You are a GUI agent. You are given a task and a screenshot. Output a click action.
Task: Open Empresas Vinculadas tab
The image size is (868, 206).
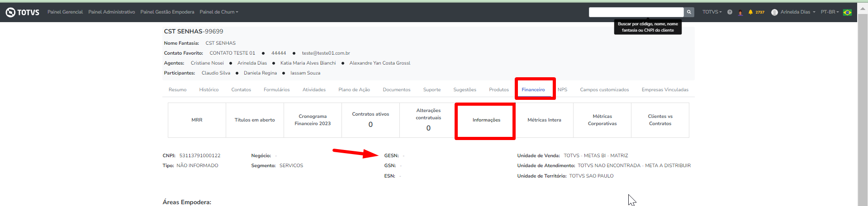[665, 89]
